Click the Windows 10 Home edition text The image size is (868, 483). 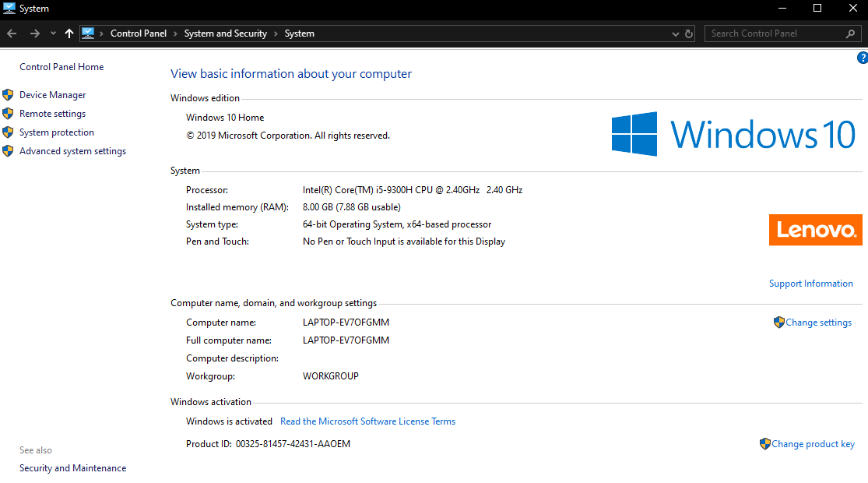point(225,118)
